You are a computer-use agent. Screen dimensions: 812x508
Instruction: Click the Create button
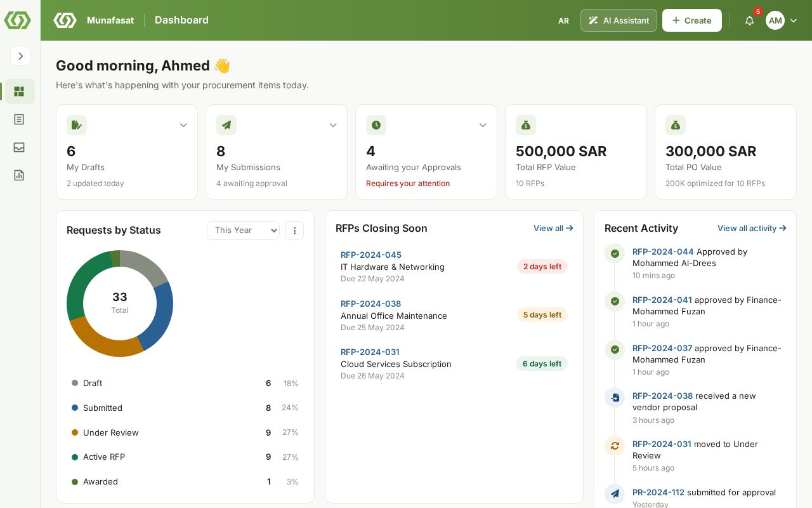[692, 20]
